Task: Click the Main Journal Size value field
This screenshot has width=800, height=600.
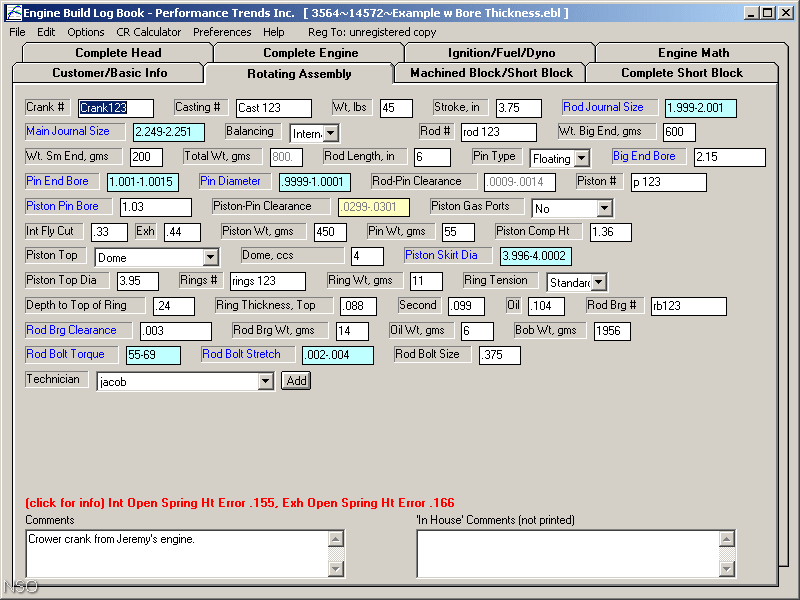Action: click(169, 132)
